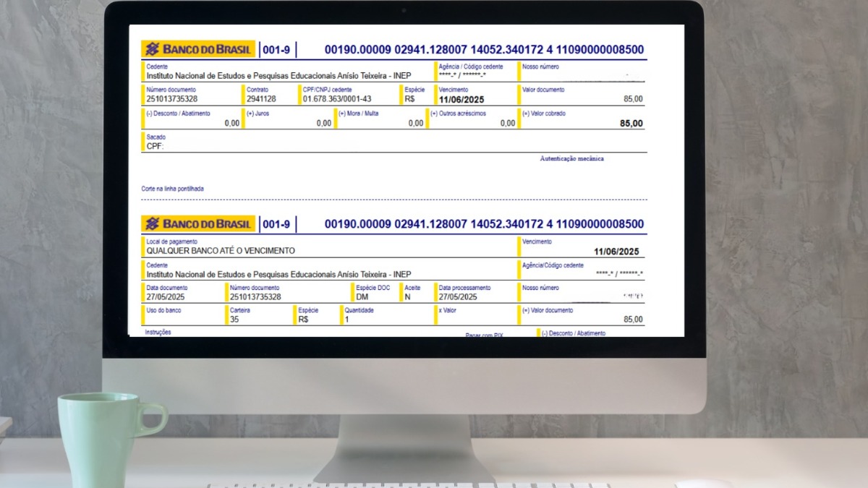Image resolution: width=868 pixels, height=488 pixels.
Task: Click the 'Espécie DOC' value DM
Action: click(x=362, y=296)
